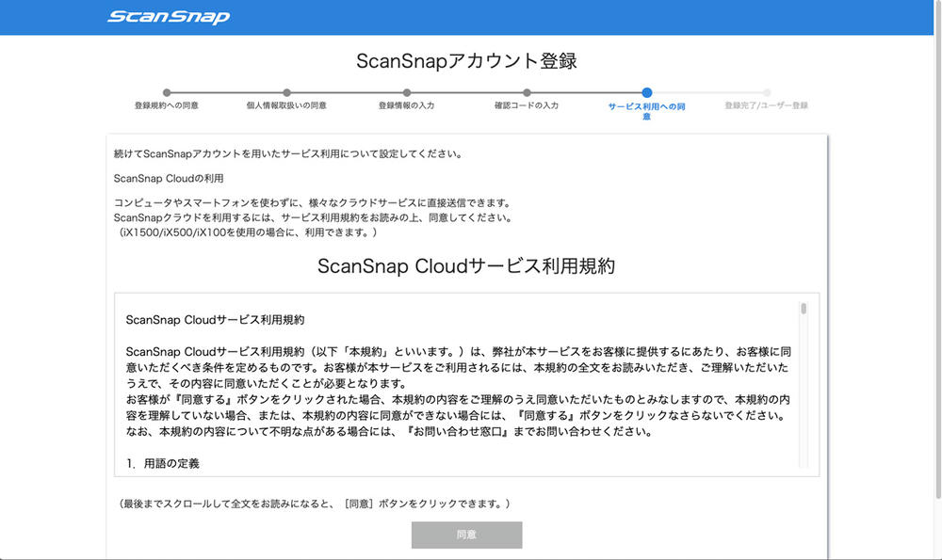The height and width of the screenshot is (560, 942).
Task: Click the small ScanSnap Cloudサービス利用規約 title in box
Action: (x=215, y=320)
